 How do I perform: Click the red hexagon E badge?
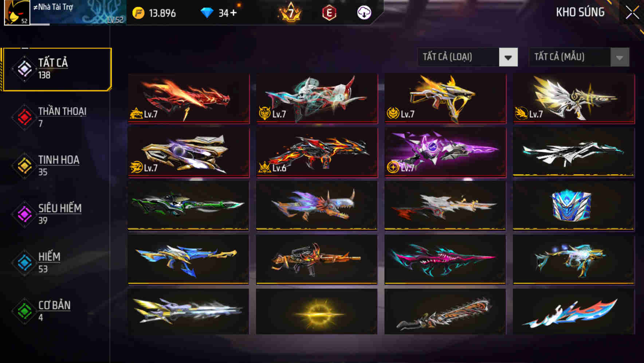point(329,13)
